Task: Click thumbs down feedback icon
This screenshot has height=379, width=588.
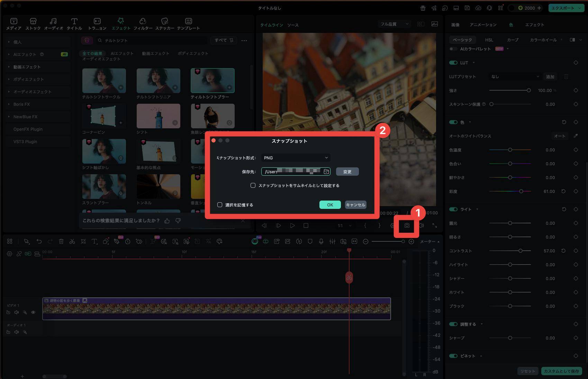Action: point(178,221)
